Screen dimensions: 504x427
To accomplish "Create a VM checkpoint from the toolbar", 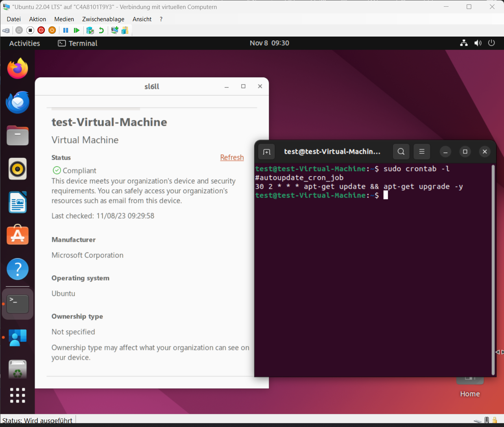I will (90, 30).
